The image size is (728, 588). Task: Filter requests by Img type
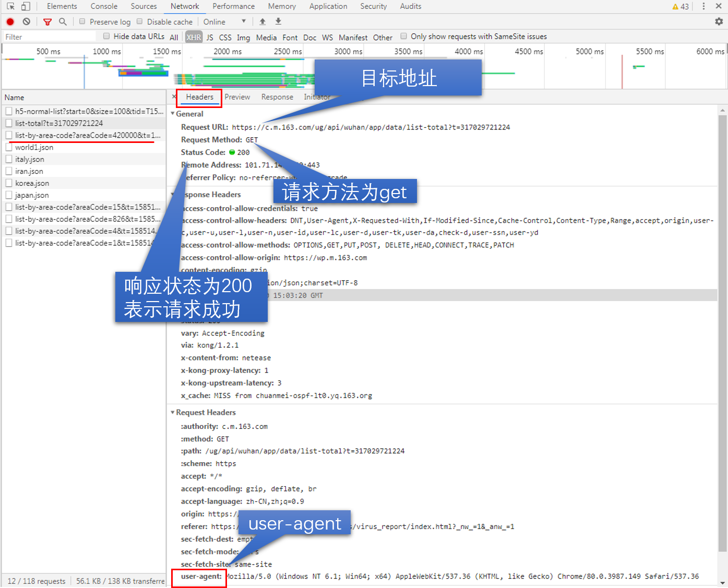243,37
